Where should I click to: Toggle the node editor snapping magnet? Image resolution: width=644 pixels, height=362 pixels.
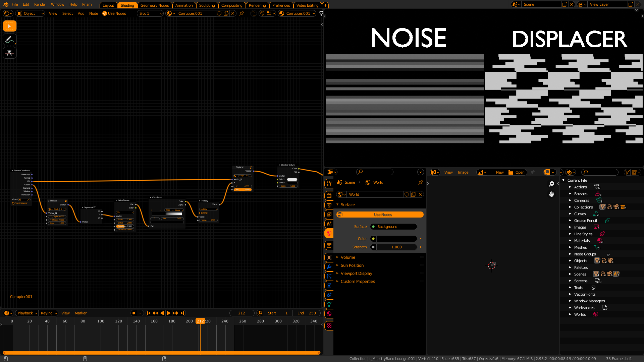[262, 13]
